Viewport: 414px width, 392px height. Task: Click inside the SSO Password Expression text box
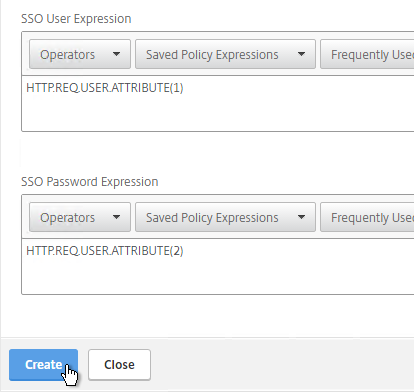tap(218, 266)
